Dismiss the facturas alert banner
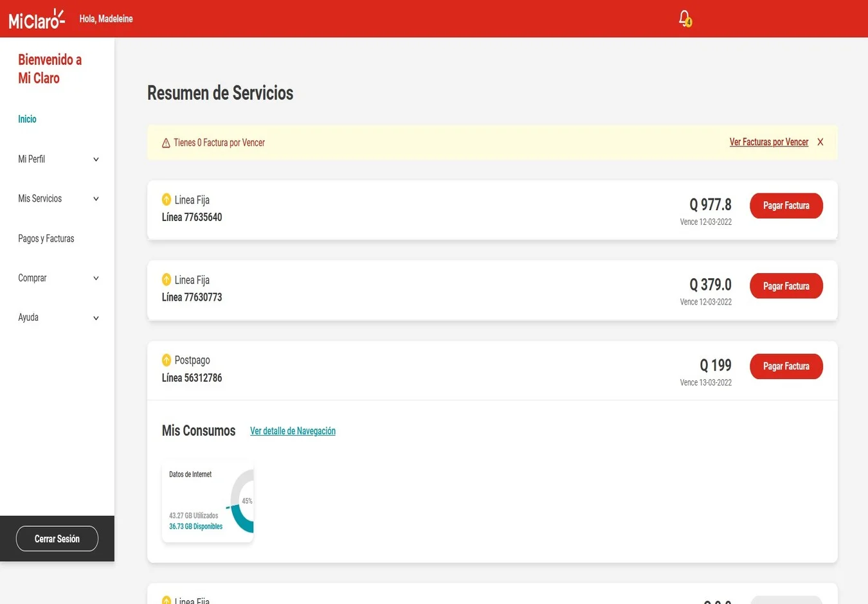 [x=820, y=142]
